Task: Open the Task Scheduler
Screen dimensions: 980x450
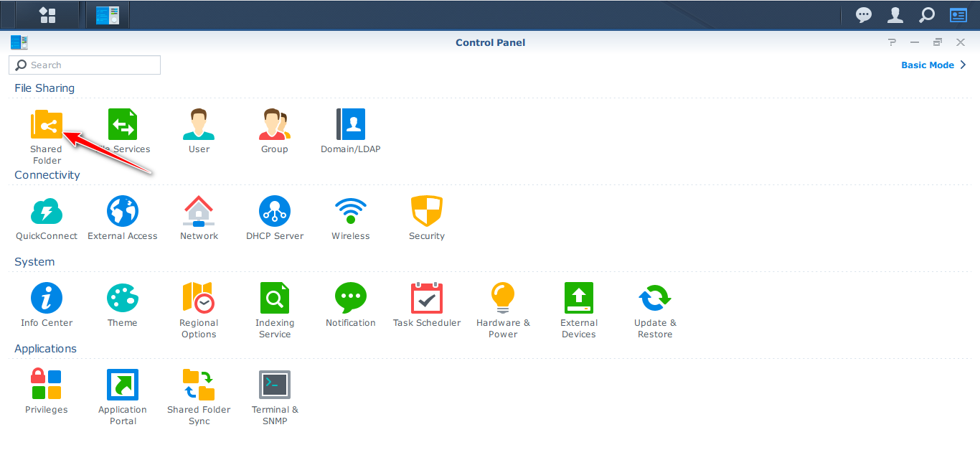Action: pos(427,299)
